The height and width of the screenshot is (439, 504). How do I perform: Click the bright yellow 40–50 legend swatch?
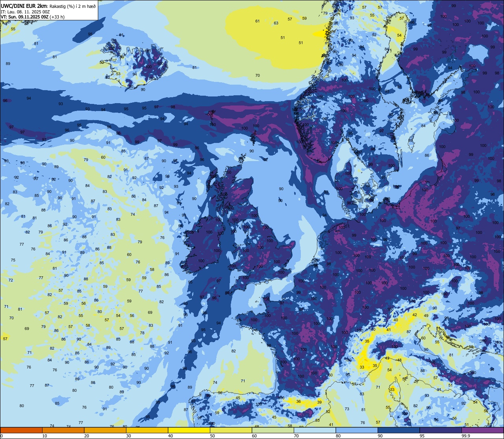189,430
